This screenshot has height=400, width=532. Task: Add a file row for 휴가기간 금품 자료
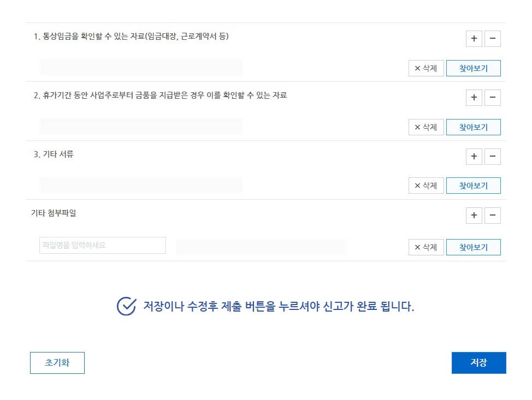(x=474, y=98)
